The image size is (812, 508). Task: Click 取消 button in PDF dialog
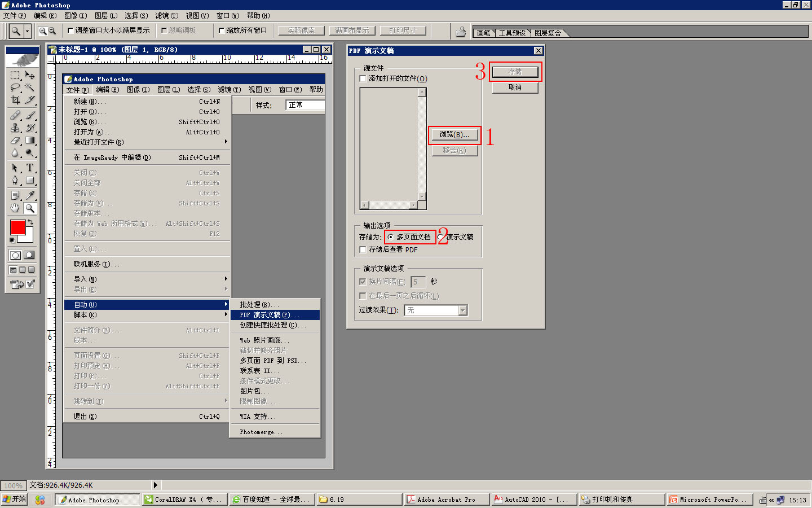tap(515, 87)
